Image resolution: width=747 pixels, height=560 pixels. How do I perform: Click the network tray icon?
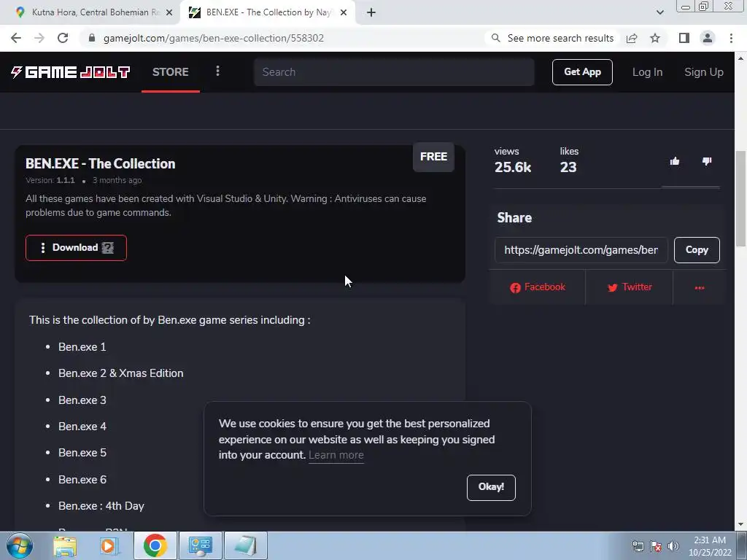coord(638,546)
